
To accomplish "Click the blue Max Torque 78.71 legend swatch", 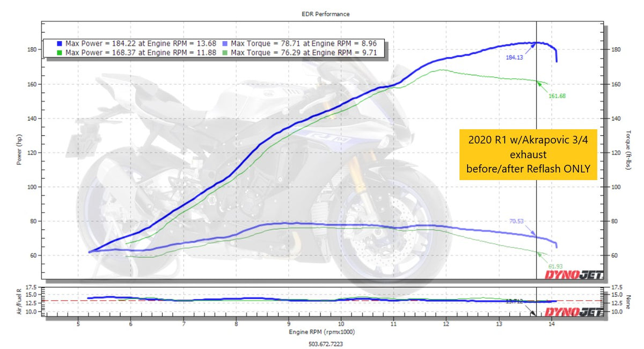I will (x=226, y=44).
